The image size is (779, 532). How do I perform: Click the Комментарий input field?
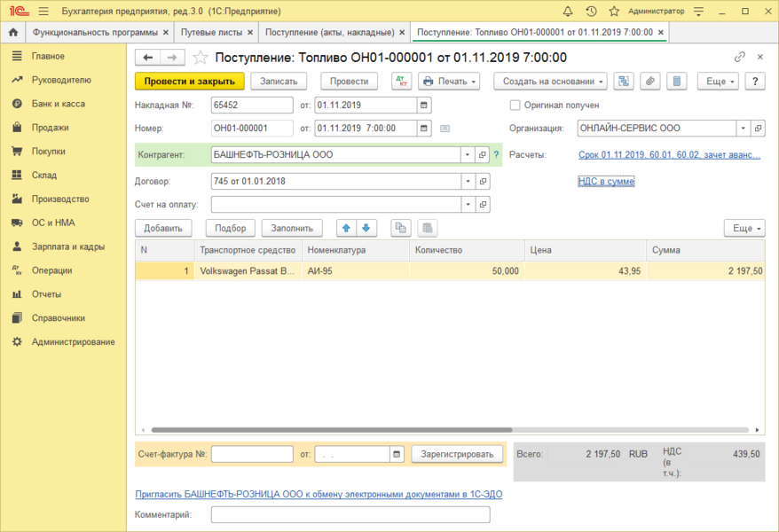[357, 514]
